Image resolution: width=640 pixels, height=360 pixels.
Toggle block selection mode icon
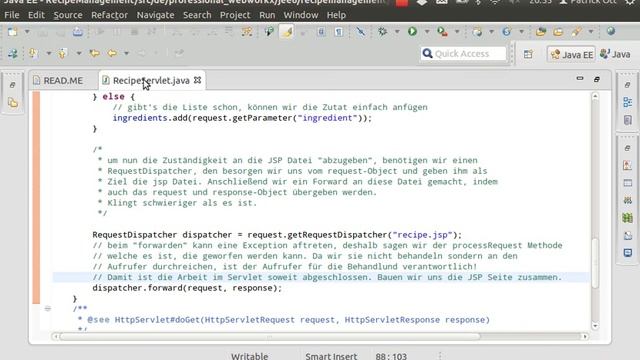pos(321,31)
